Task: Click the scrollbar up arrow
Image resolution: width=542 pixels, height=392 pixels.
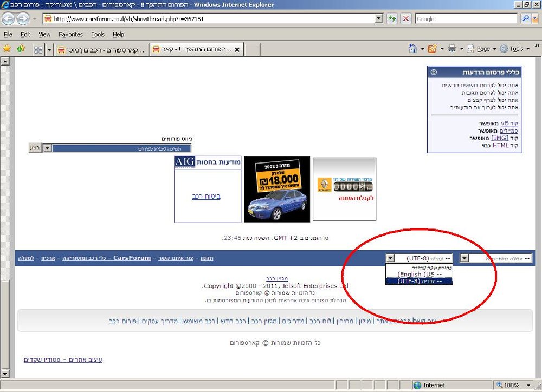Action: point(5,62)
